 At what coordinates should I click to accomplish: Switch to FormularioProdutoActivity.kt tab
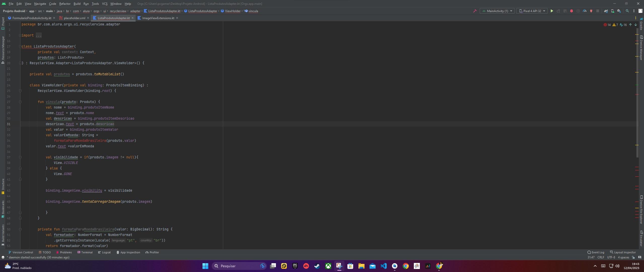coord(32,18)
